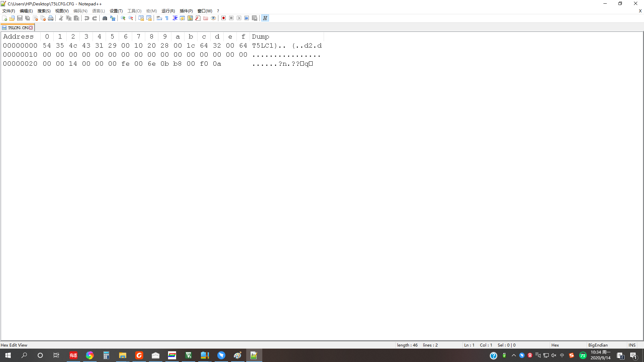Open the 编码(N) menu
The width and height of the screenshot is (644, 362).
[x=80, y=11]
